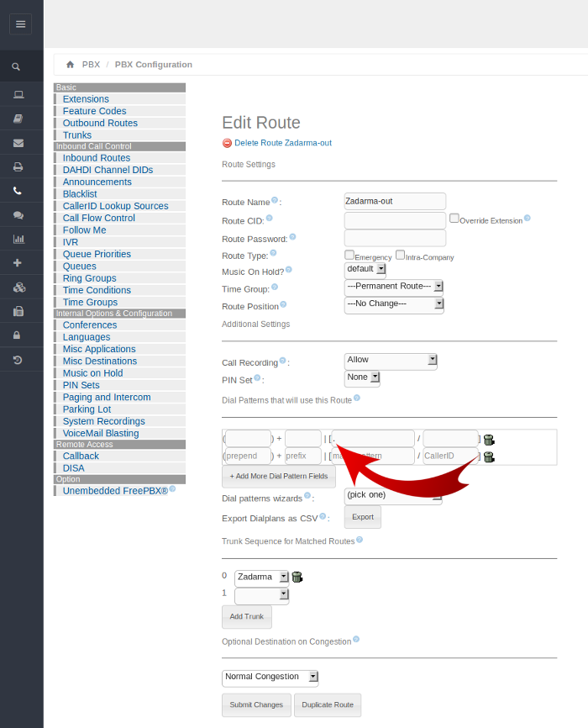Open Route Position No Change dropdown
The width and height of the screenshot is (588, 728).
394,304
